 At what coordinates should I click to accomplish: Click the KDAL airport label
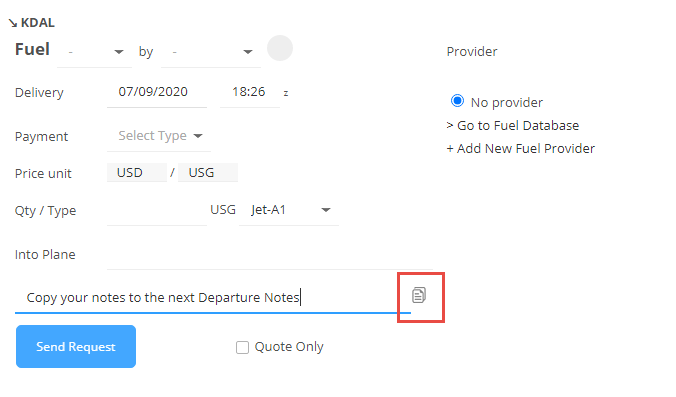[x=38, y=23]
